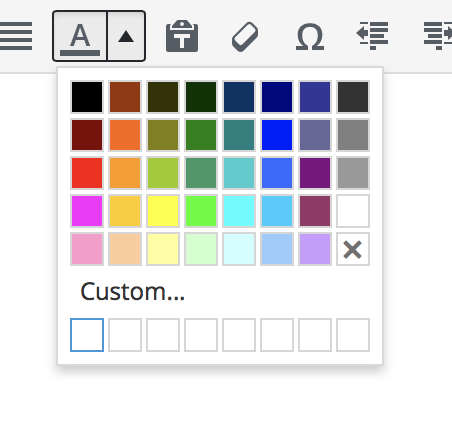The height and width of the screenshot is (438, 452).
Task: Click the Decrease indent icon
Action: pos(372,35)
